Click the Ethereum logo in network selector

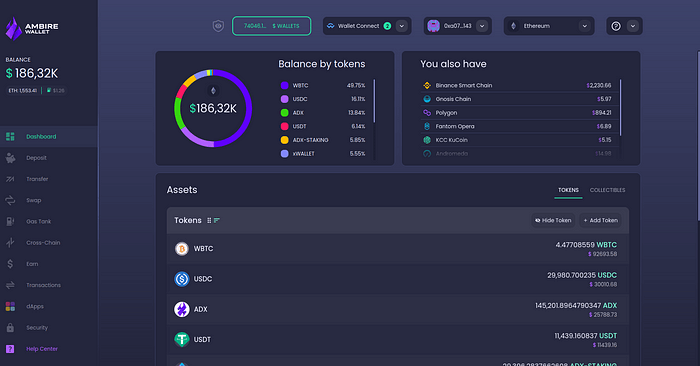(x=513, y=26)
